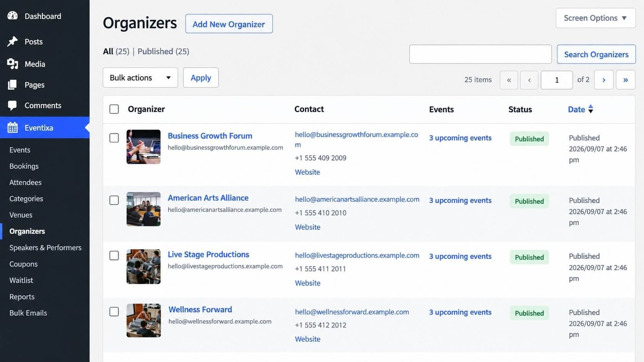644x362 pixels.
Task: Click the organizer search input field
Action: [x=481, y=54]
